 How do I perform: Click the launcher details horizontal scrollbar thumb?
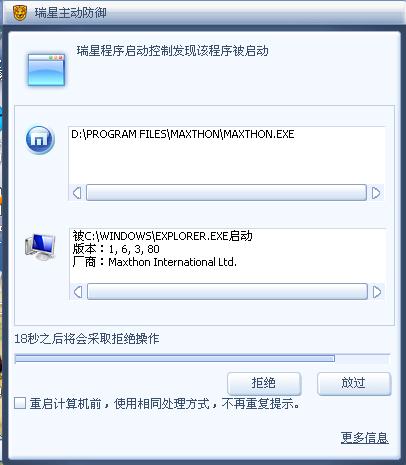(227, 292)
